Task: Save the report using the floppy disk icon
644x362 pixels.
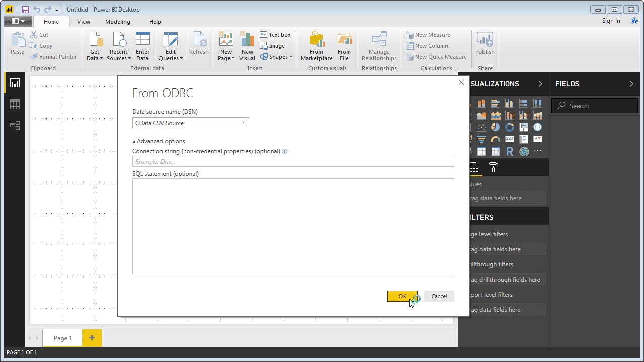Action: click(25, 9)
